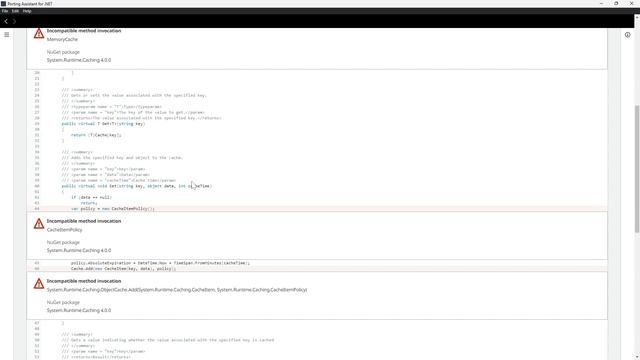Go forward with the right arrow

tap(14, 21)
